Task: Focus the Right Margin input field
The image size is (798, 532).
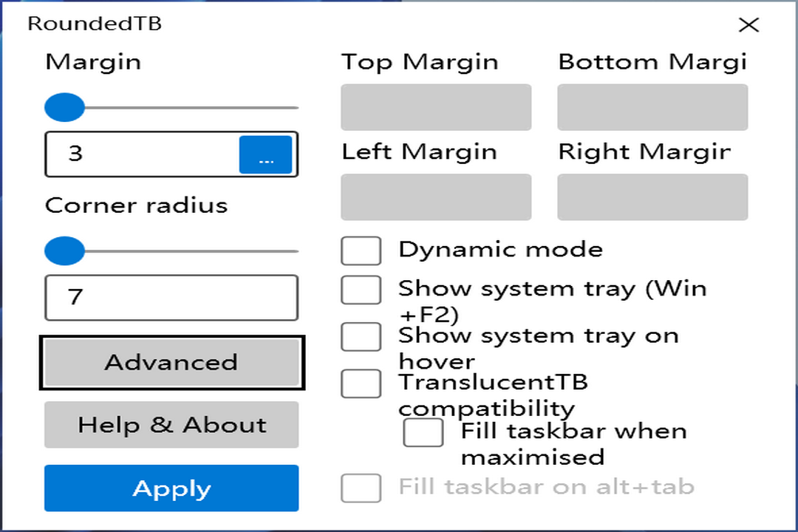Action: tap(652, 197)
